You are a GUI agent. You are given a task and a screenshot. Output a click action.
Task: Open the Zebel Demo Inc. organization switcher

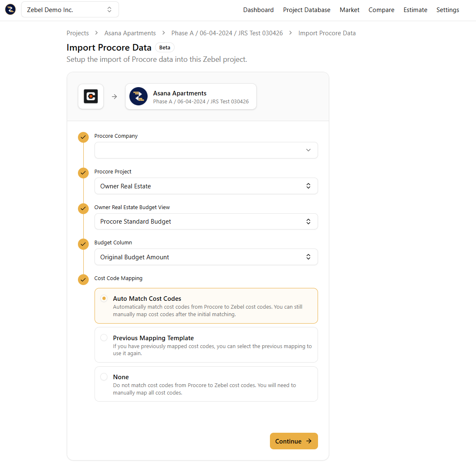70,10
